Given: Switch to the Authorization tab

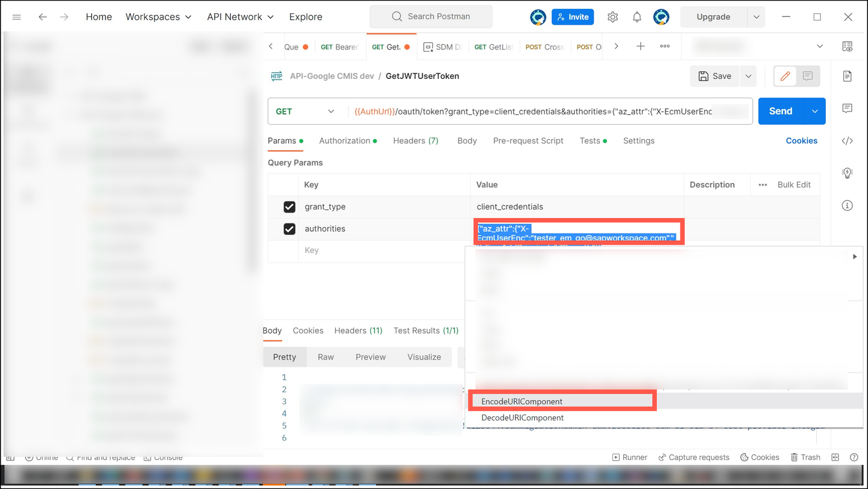Looking at the screenshot, I should click(x=348, y=141).
